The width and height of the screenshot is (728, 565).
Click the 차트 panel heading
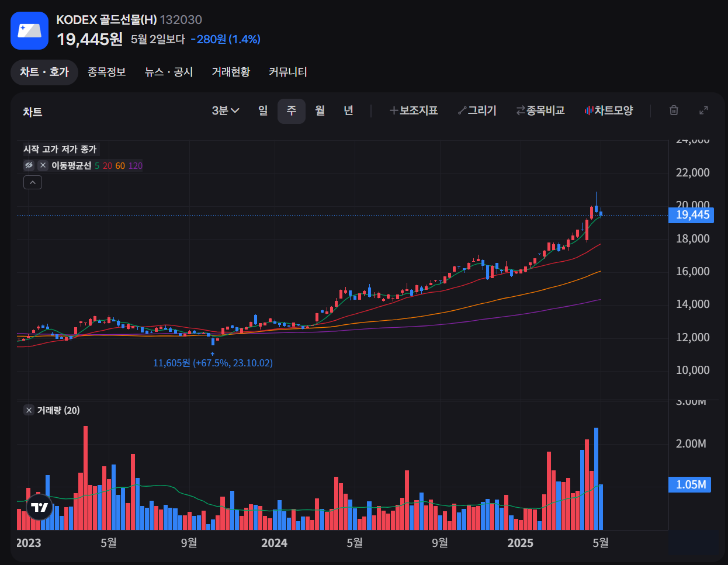tap(33, 112)
